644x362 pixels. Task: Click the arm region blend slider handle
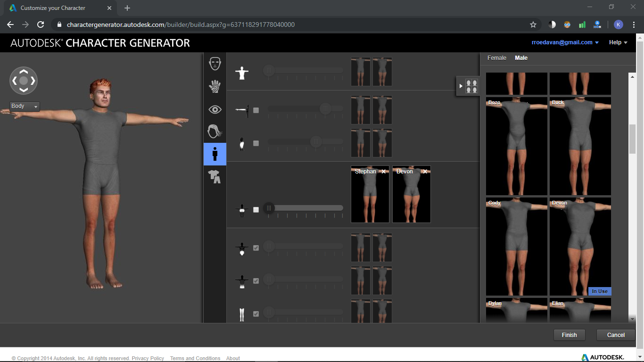pyautogui.click(x=325, y=109)
